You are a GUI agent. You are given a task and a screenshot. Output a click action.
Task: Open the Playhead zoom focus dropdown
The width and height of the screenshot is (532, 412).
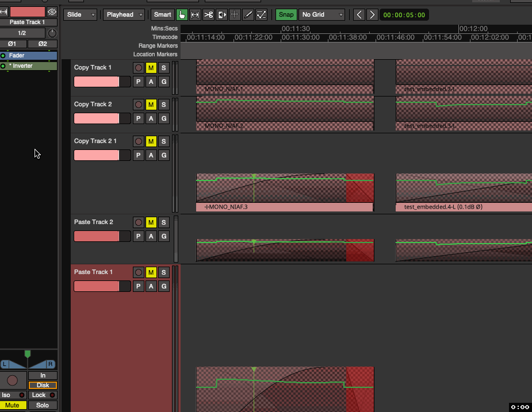pos(123,14)
